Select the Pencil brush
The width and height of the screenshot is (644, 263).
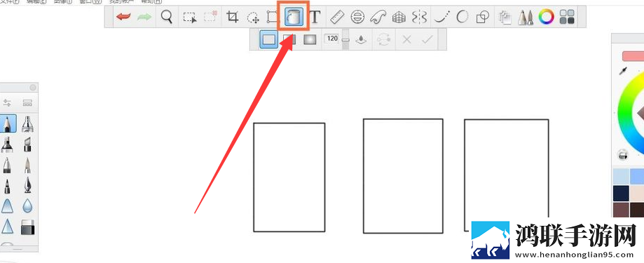click(7, 123)
